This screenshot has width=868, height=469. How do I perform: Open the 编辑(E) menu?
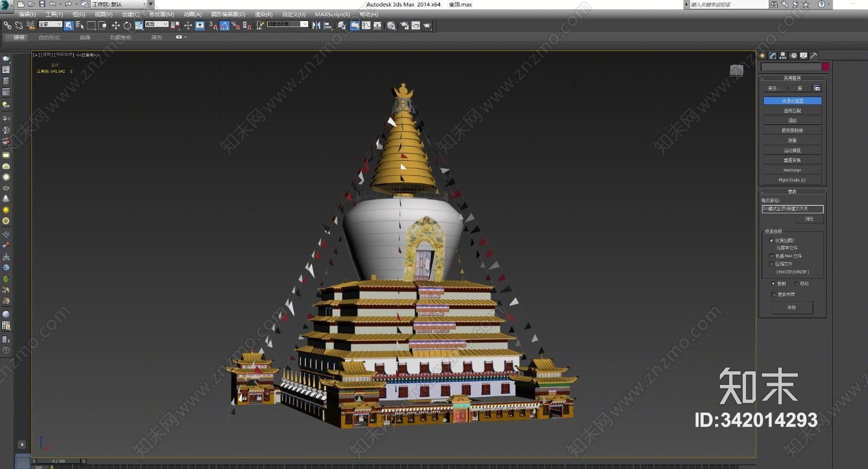pyautogui.click(x=28, y=14)
